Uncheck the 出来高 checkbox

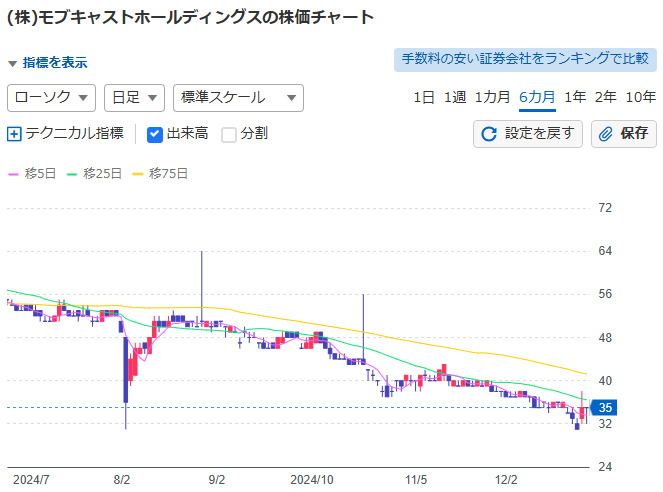tap(155, 135)
